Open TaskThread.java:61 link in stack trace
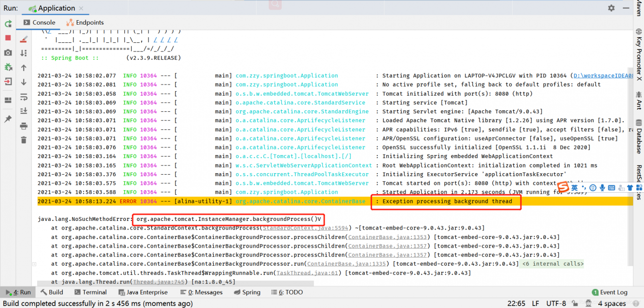The height and width of the screenshot is (308, 644). (x=307, y=273)
